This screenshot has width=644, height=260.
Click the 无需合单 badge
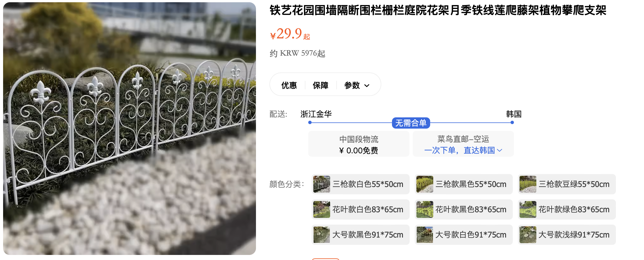click(411, 123)
